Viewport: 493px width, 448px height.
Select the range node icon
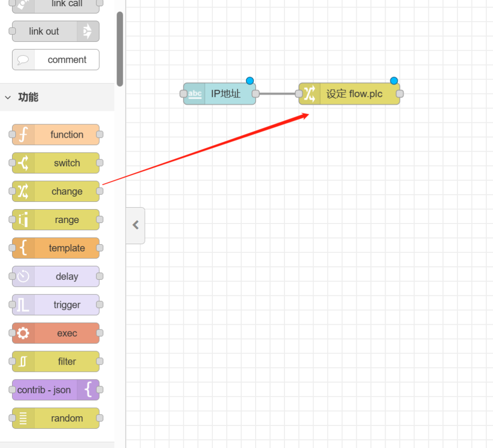tap(23, 220)
